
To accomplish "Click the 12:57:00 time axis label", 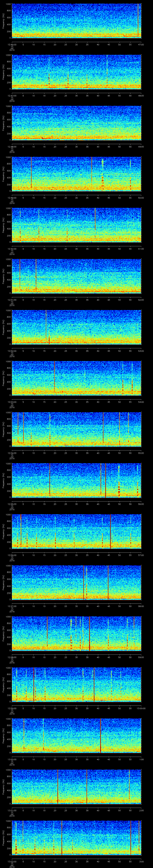I will (12, 606).
